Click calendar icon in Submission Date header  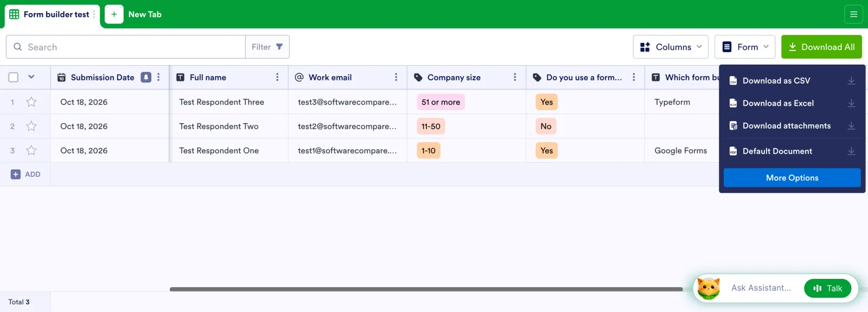[x=62, y=78]
